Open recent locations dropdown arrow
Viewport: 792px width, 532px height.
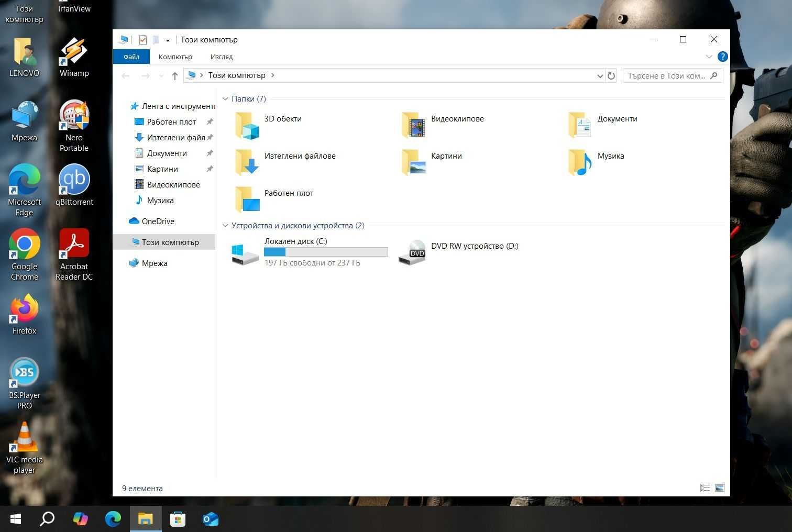161,76
